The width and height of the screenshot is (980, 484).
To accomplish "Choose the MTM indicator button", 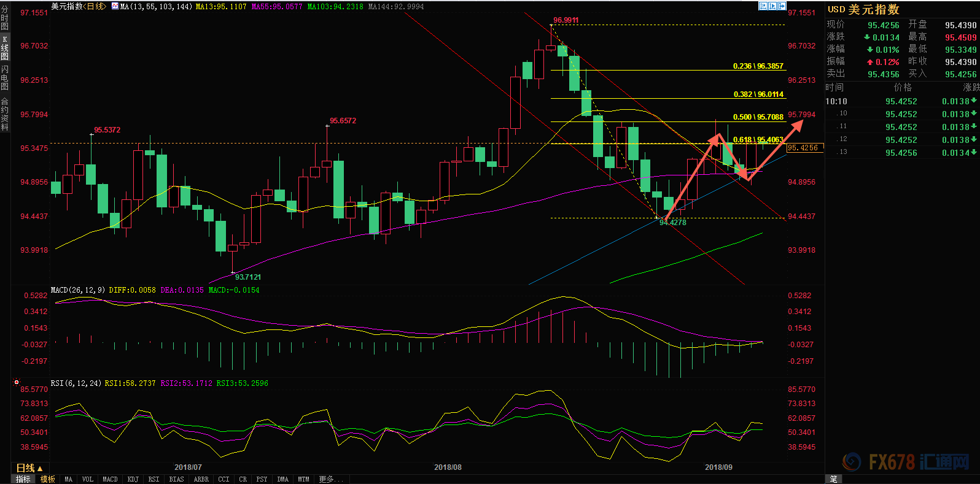I will click(304, 479).
